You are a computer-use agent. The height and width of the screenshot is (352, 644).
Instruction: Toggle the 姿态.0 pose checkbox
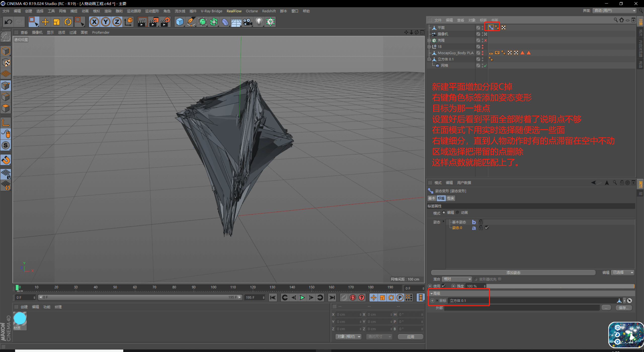click(487, 228)
